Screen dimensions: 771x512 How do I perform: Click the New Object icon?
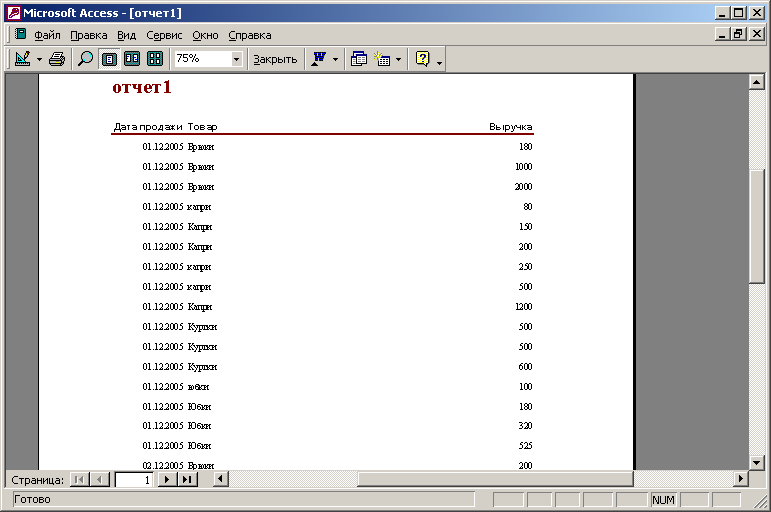pos(382,59)
